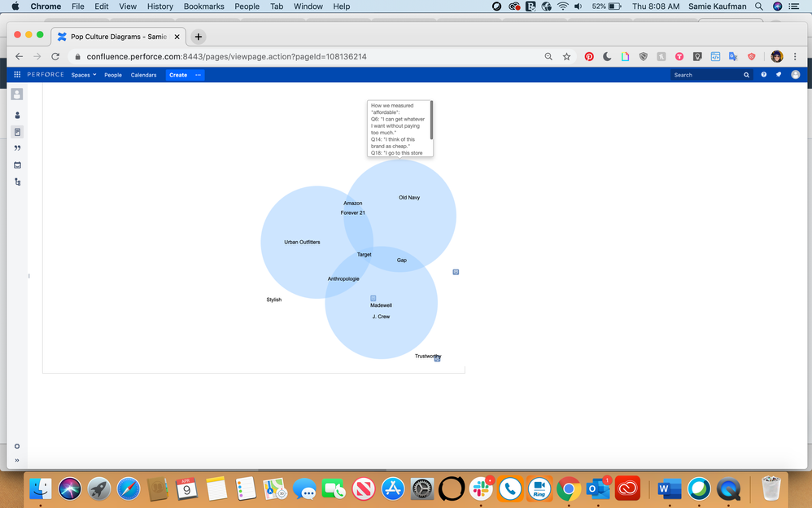The image size is (812, 508).
Task: Open the page tree icon in sidebar
Action: coord(18,182)
